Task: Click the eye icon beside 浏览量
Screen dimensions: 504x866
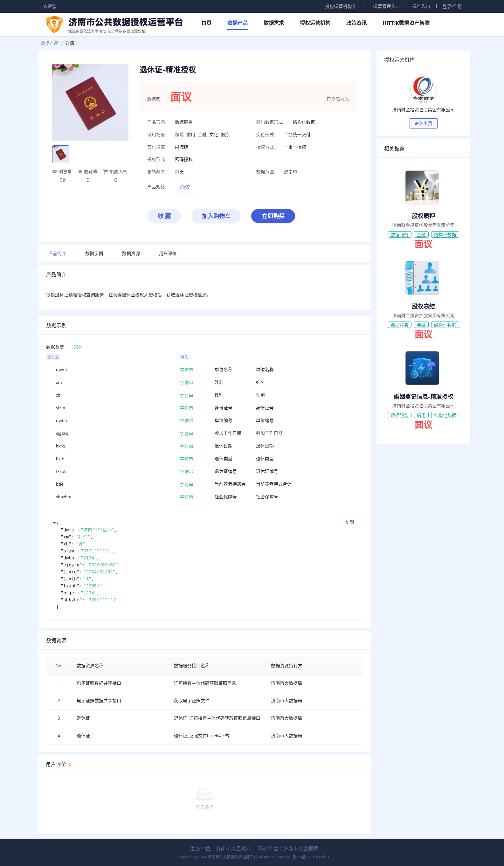Action: 55,171
